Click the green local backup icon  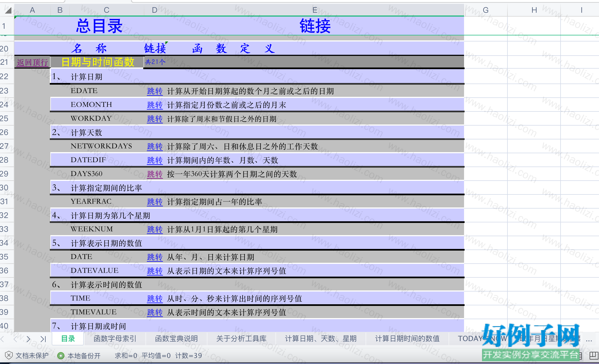(61, 356)
